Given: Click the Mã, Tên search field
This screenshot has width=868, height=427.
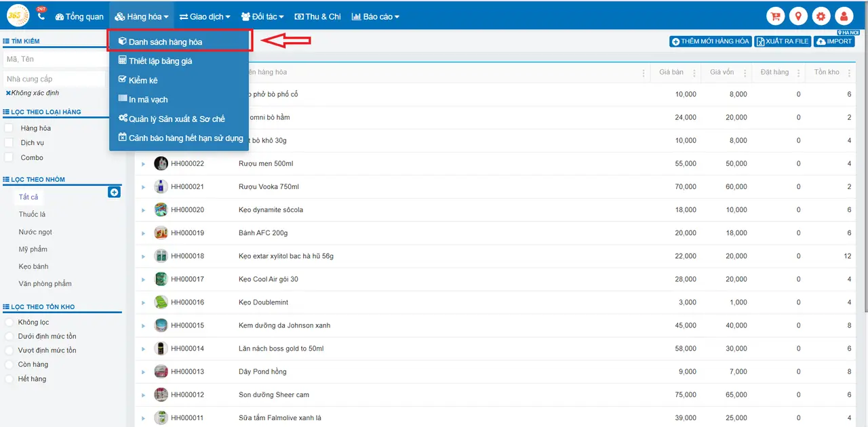Looking at the screenshot, I should [x=56, y=59].
